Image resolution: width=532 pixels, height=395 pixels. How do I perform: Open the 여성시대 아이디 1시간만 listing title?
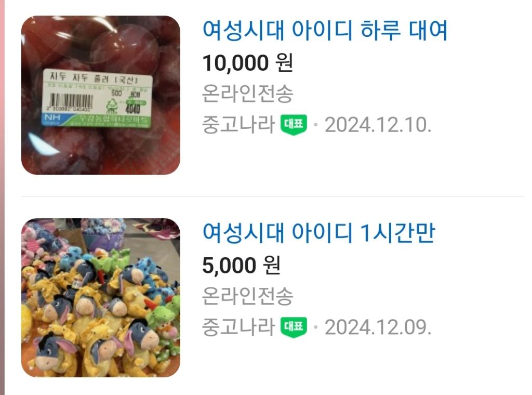coord(318,233)
